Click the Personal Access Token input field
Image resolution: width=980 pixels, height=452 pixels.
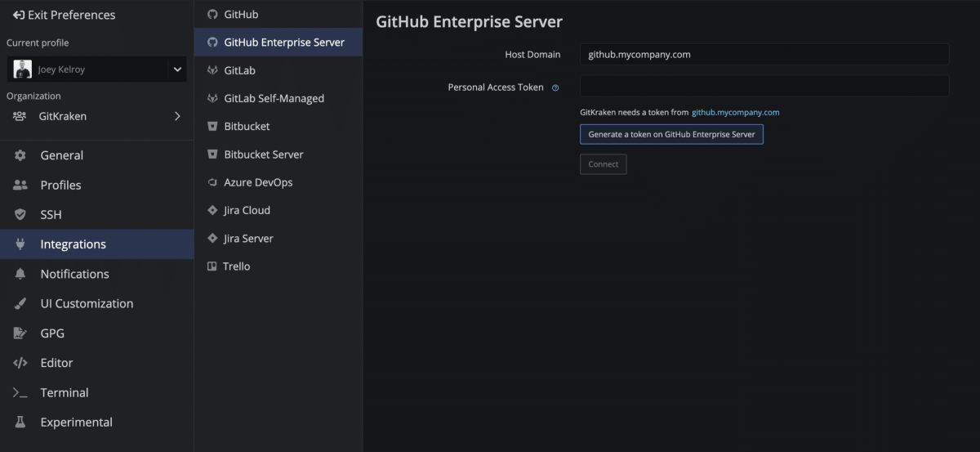(764, 87)
